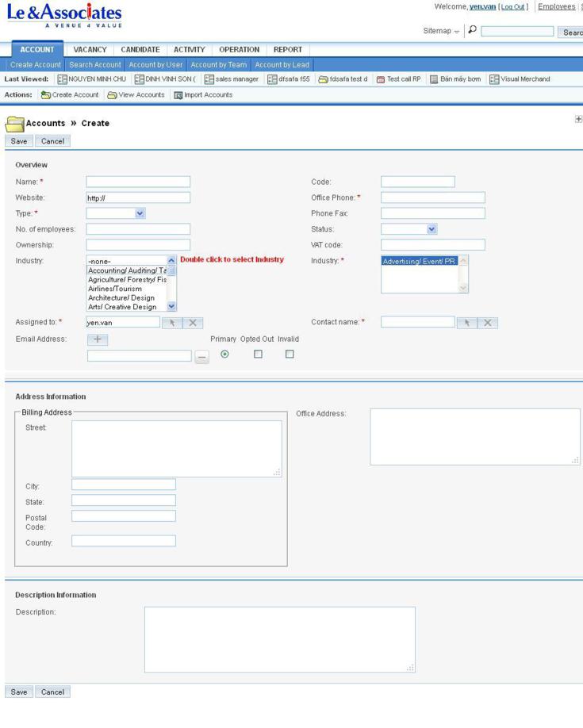Switch to the CANDIDATE tab

[x=140, y=50]
